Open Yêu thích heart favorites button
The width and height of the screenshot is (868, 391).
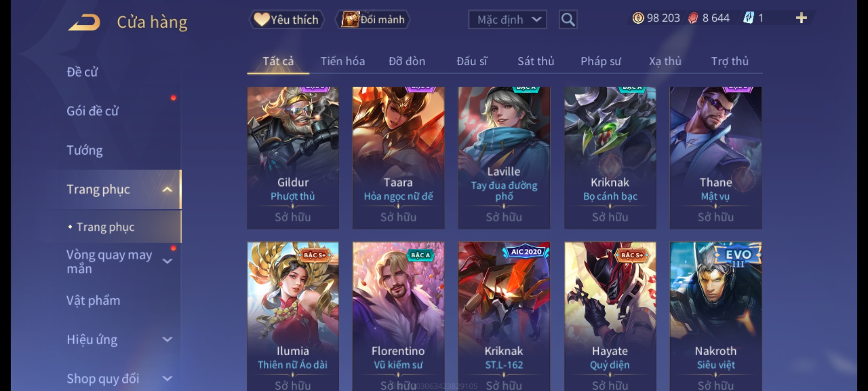(286, 20)
